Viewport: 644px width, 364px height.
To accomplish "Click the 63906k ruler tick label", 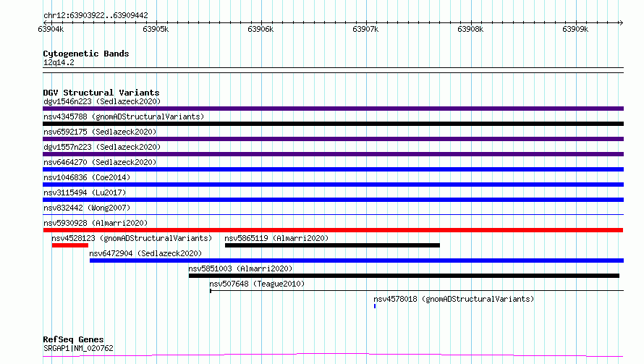I will [x=260, y=29].
